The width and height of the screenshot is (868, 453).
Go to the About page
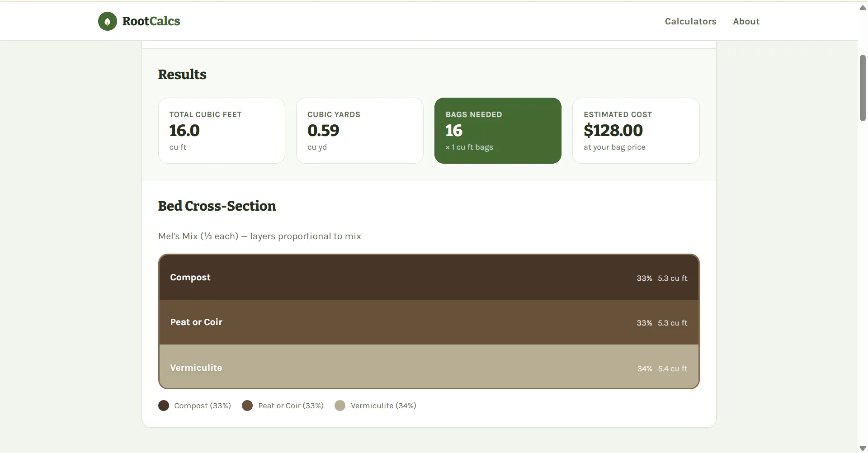pos(746,21)
